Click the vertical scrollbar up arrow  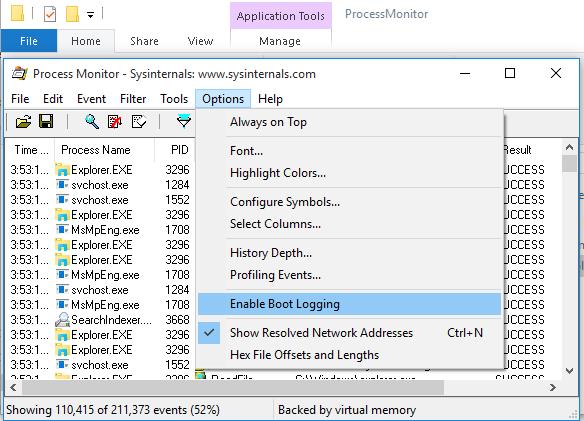569,148
